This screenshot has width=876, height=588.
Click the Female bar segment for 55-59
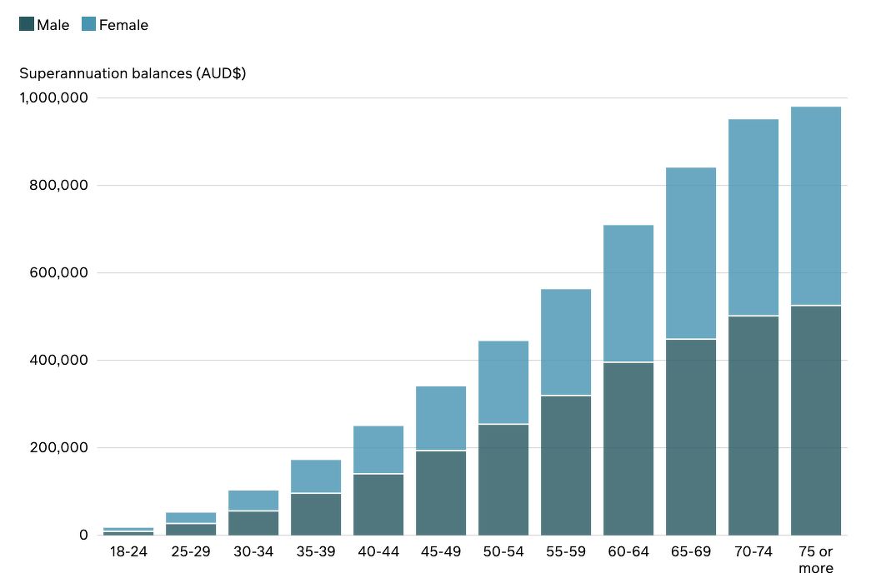pyautogui.click(x=566, y=342)
